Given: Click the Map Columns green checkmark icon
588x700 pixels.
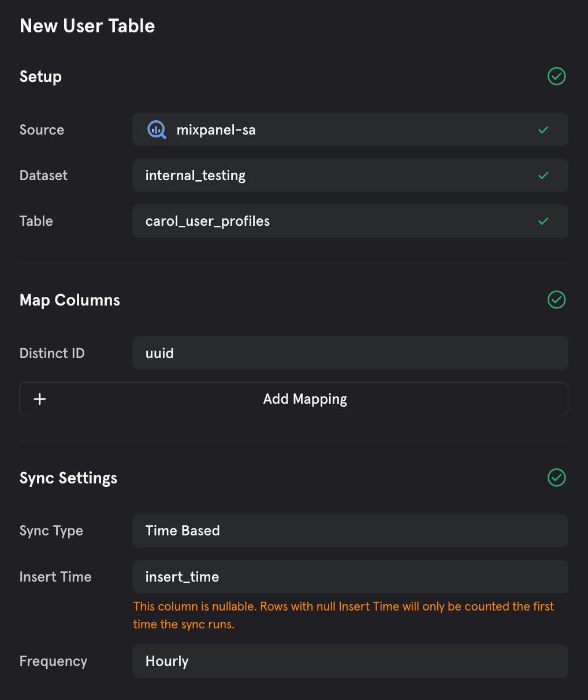Looking at the screenshot, I should tap(556, 300).
